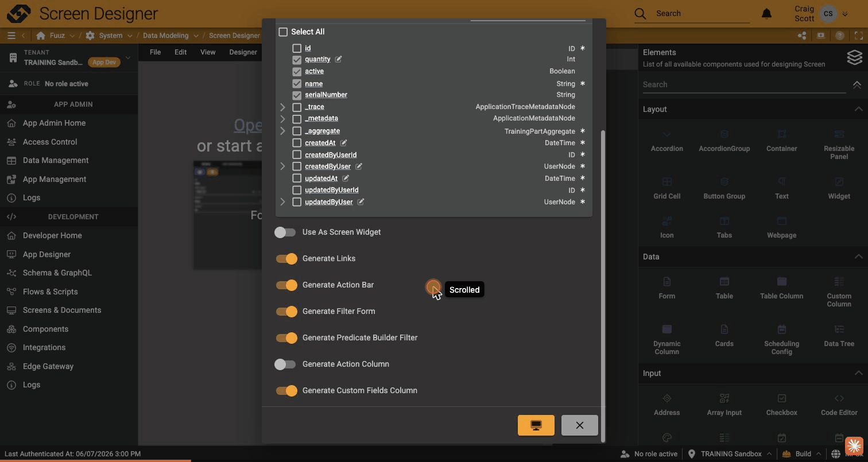Click the System gear icon in breadcrumb
The width and height of the screenshot is (868, 462).
coord(90,36)
